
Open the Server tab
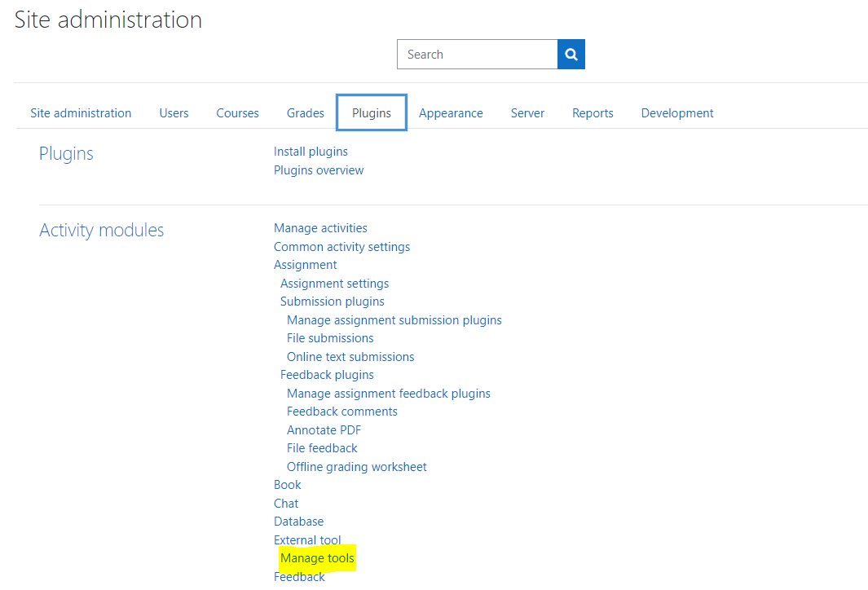527,113
